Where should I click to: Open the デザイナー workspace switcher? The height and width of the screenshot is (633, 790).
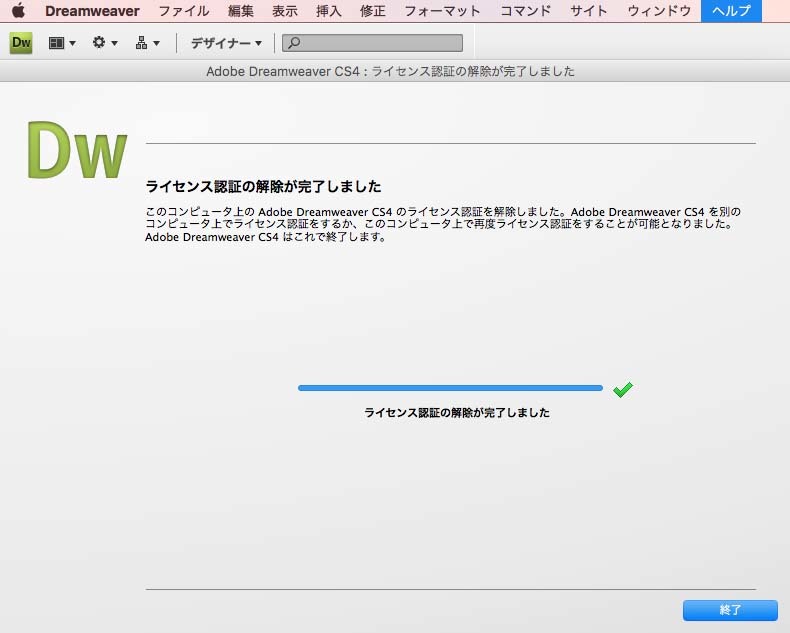click(226, 43)
